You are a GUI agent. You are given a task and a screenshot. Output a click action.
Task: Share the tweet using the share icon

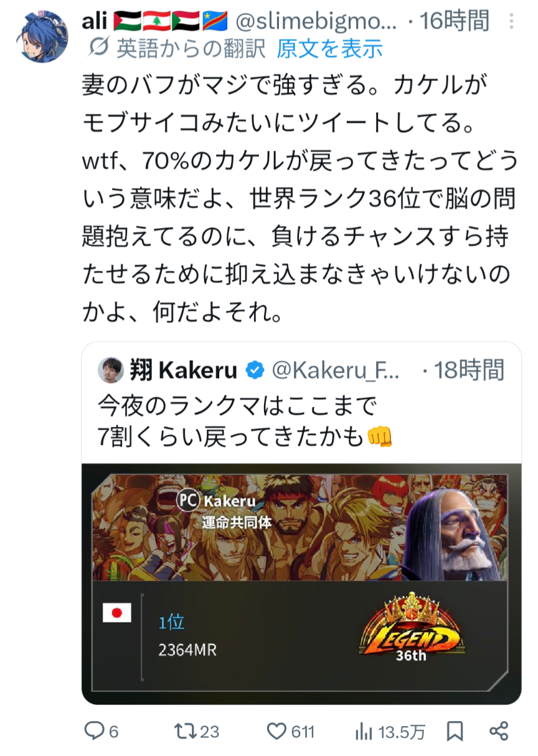(x=499, y=731)
